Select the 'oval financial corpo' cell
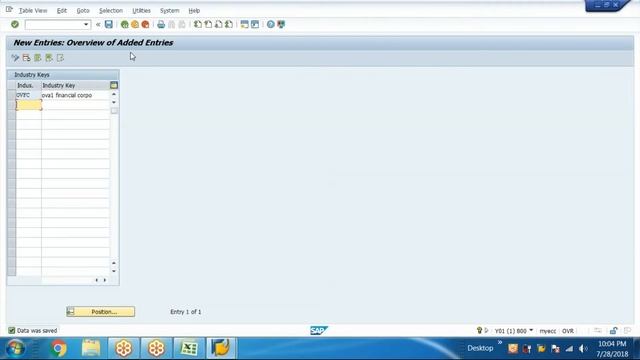This screenshot has width=640, height=360. (x=76, y=95)
